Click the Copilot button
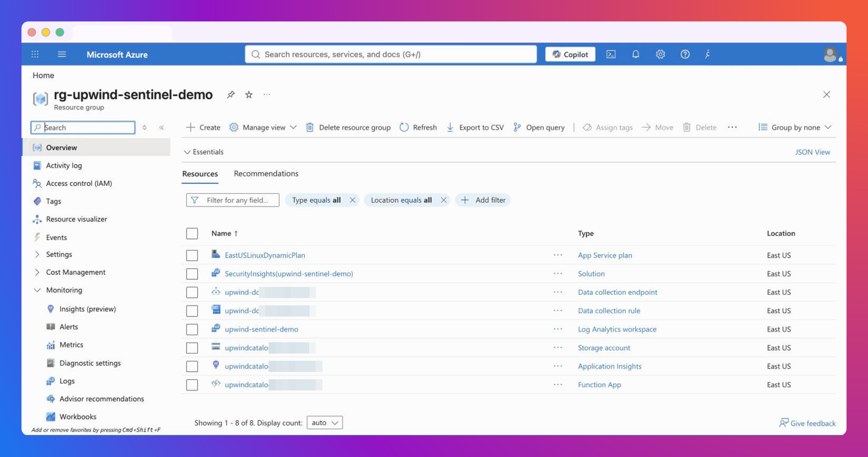This screenshot has height=457, width=868. (570, 54)
